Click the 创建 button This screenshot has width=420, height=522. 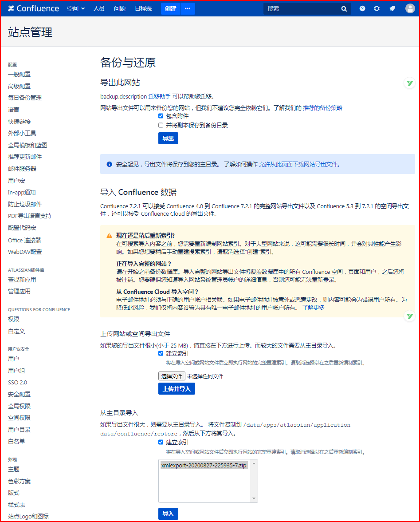coord(171,8)
